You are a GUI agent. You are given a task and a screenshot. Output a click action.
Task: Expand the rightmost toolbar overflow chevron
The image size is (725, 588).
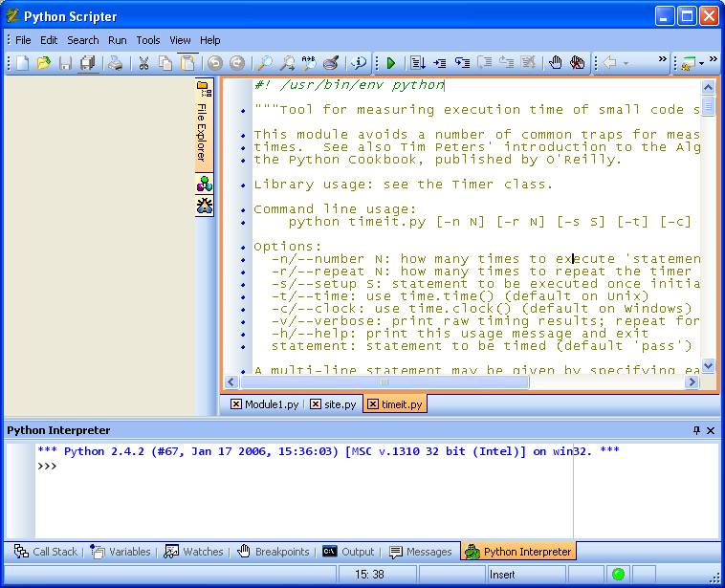coord(714,60)
